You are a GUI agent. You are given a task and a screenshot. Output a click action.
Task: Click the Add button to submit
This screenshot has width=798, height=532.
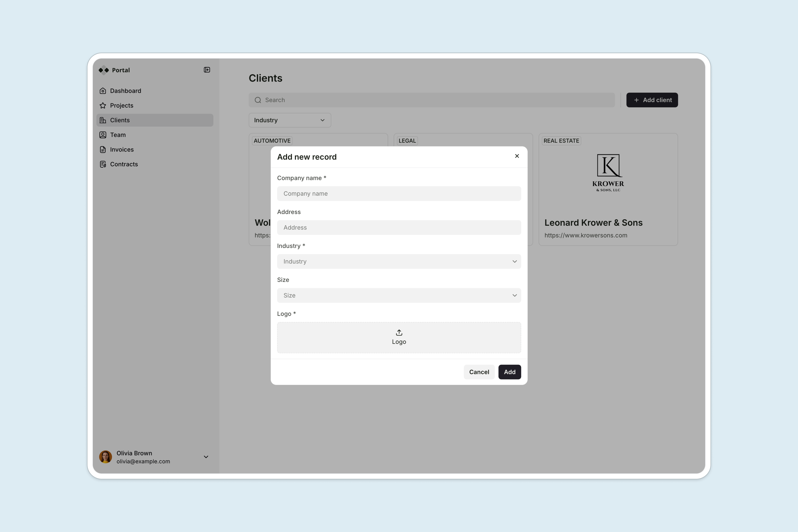[x=509, y=372]
